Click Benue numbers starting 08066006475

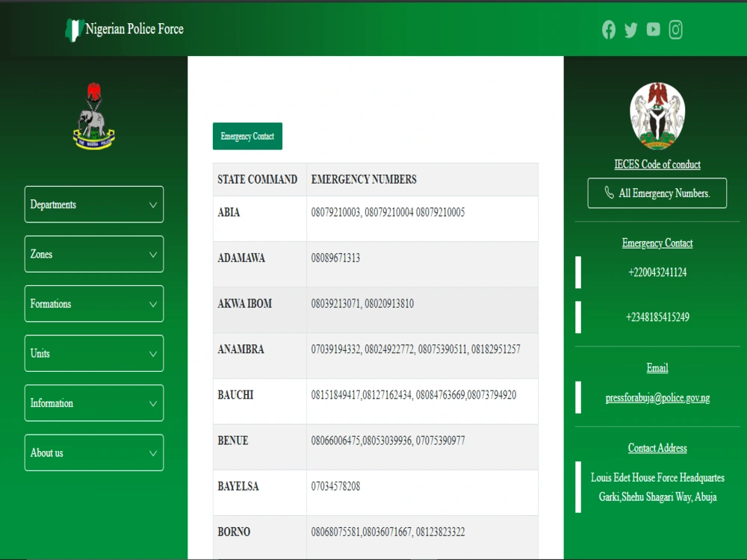click(x=388, y=441)
